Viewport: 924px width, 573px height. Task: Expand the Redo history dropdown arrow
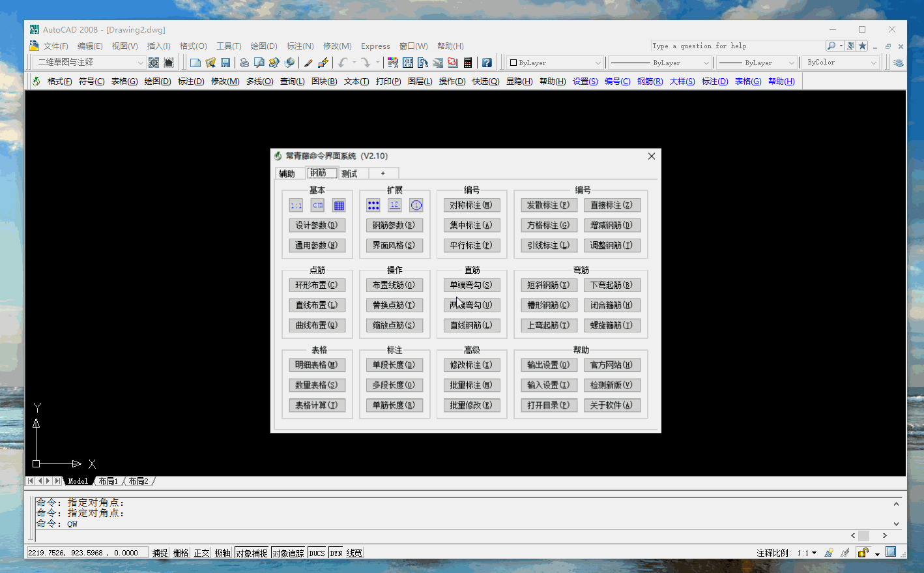pos(377,63)
